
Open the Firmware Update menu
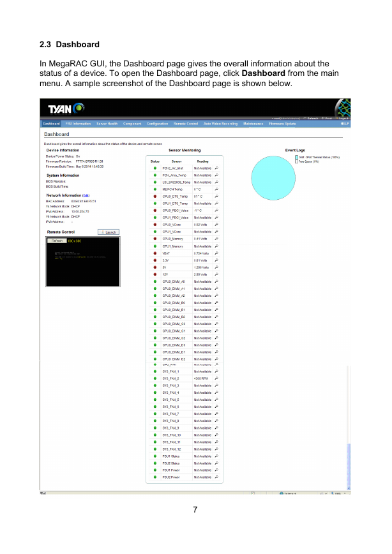point(282,124)
